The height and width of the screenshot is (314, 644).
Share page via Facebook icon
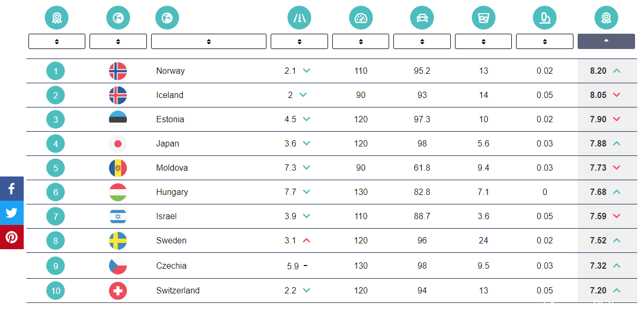pos(12,189)
